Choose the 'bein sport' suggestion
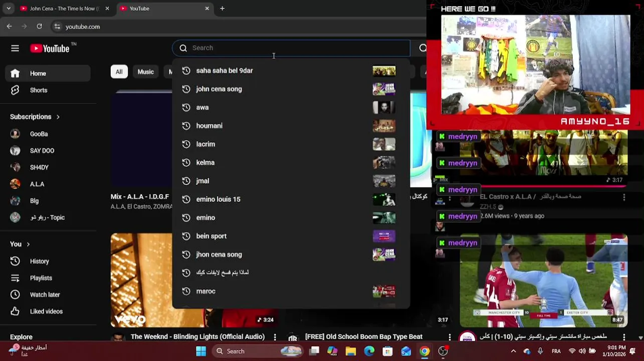The height and width of the screenshot is (361, 644). pos(291,236)
